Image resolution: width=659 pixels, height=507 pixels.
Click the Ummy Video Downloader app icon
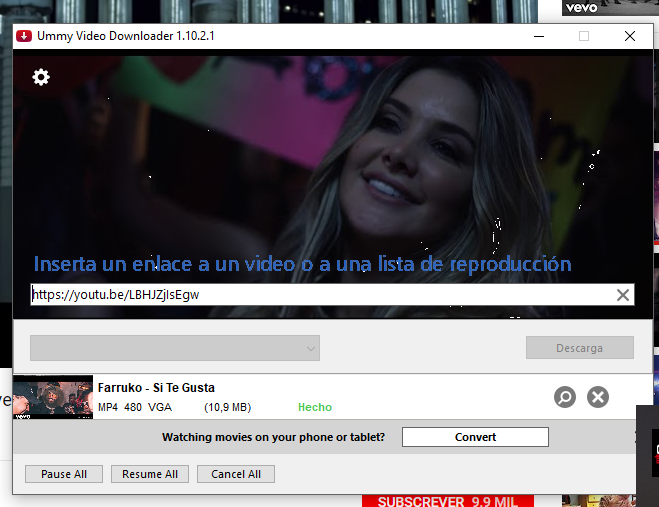24,36
